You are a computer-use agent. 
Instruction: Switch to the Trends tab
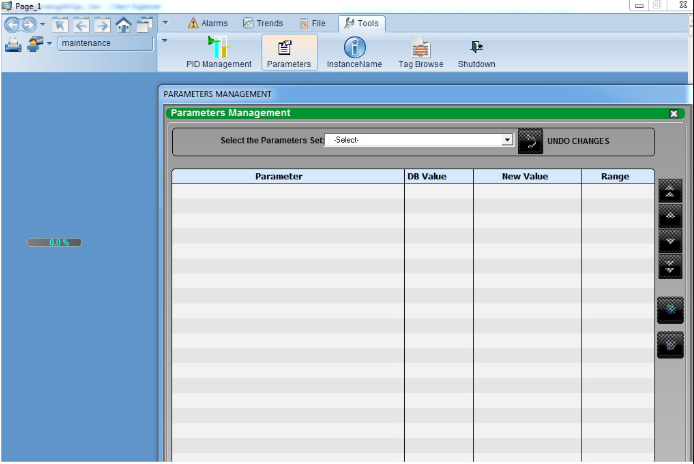tap(263, 23)
